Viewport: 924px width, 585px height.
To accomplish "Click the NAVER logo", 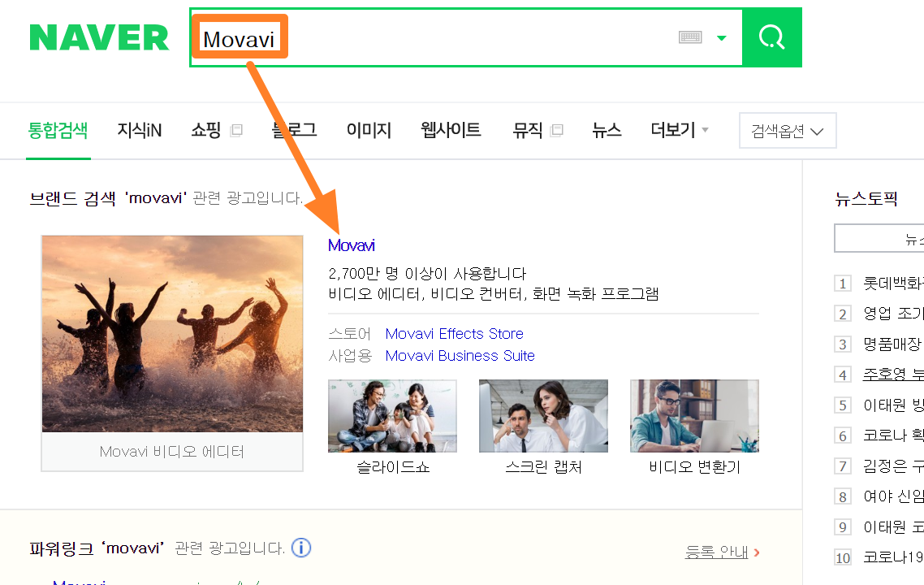I will [99, 37].
